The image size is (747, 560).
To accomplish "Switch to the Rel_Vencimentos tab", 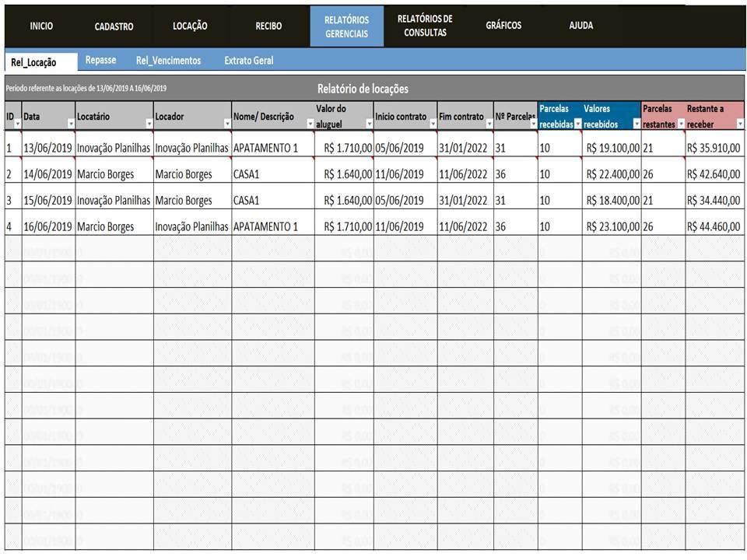I will (168, 60).
